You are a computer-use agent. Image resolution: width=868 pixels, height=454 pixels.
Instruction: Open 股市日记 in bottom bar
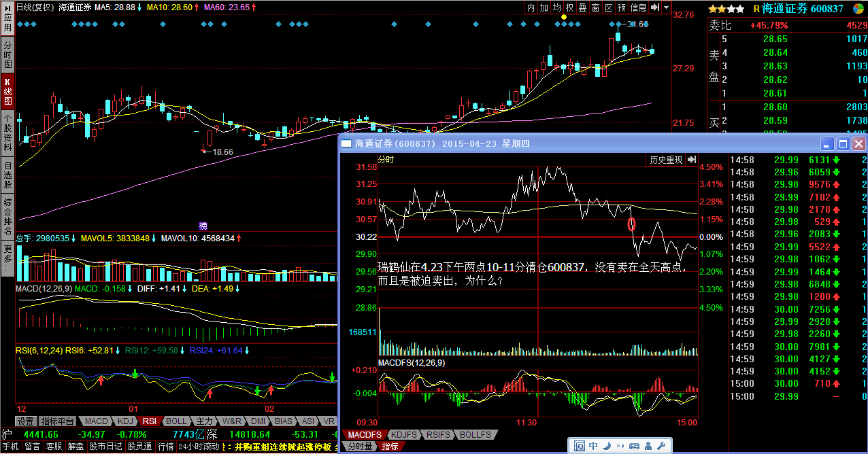[x=105, y=447]
